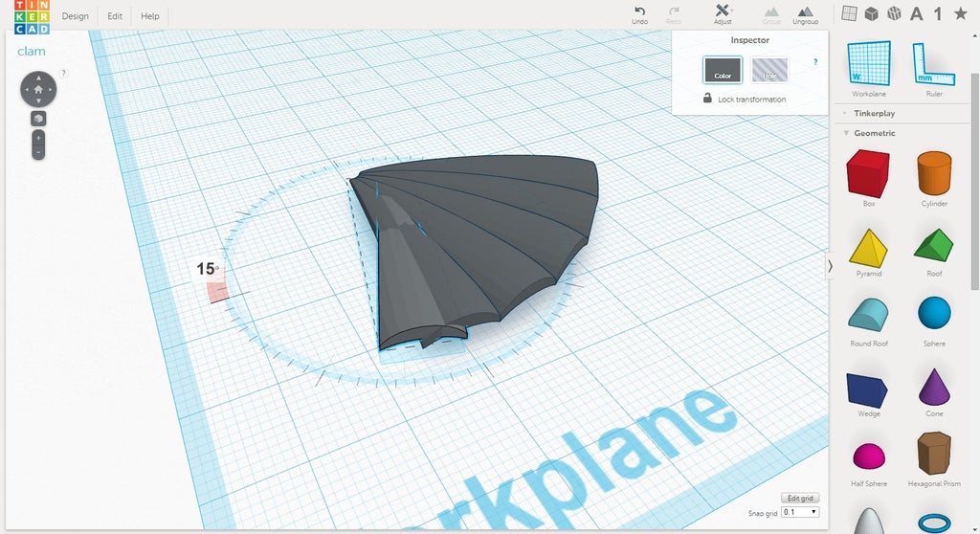
Task: Click the Ungroup icon
Action: click(805, 15)
